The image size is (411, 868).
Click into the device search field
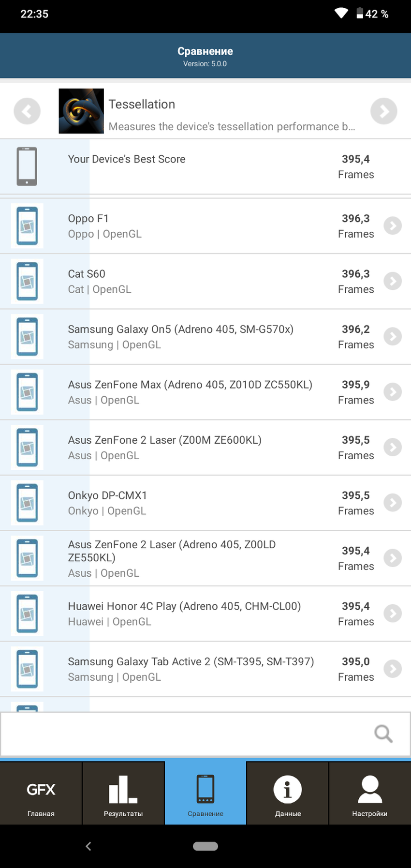point(184,733)
